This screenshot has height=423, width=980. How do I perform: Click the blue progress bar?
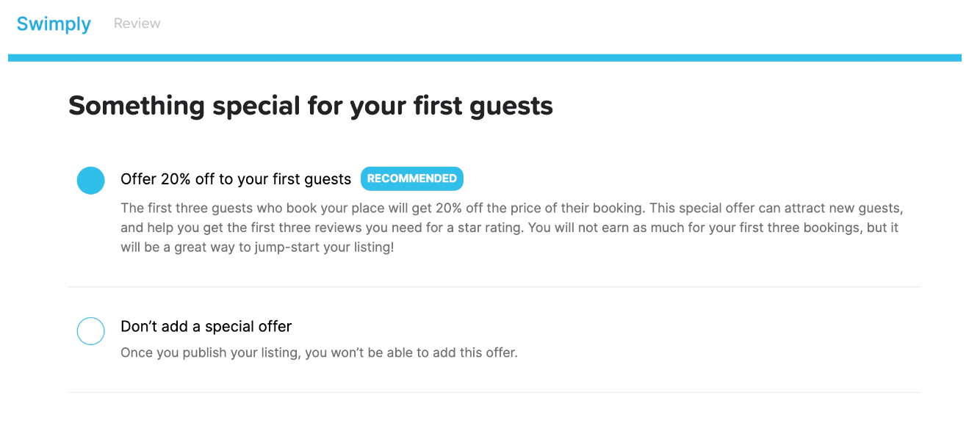[x=485, y=57]
